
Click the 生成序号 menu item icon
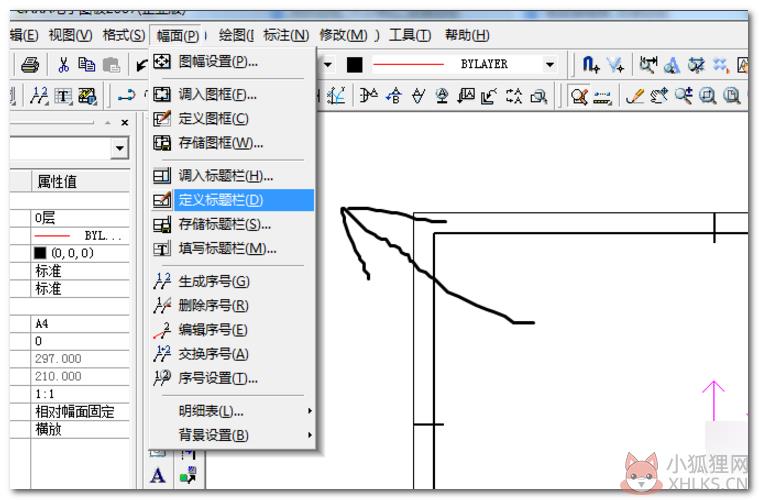(x=162, y=281)
